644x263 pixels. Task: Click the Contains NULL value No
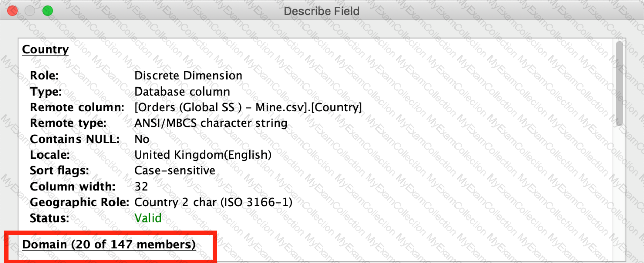pyautogui.click(x=142, y=139)
